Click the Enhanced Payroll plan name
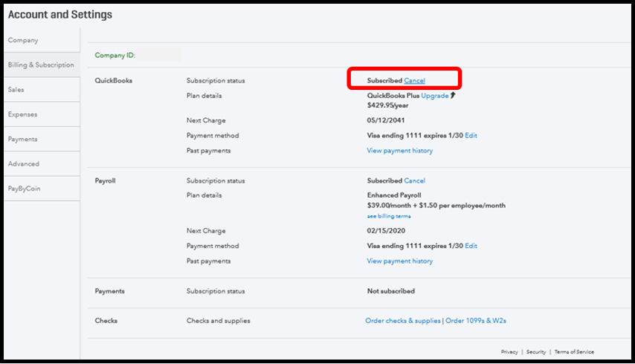Viewport: 635px width, 364px height. (394, 195)
